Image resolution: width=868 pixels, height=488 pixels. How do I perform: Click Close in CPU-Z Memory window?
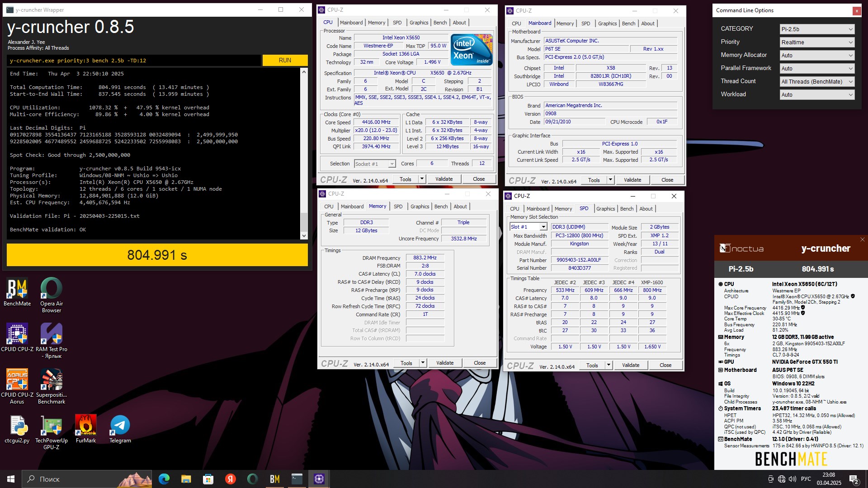coord(480,363)
